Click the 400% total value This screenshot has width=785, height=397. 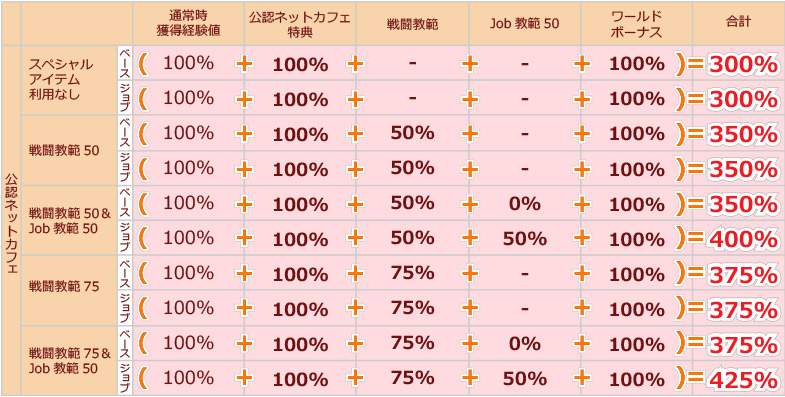point(743,240)
